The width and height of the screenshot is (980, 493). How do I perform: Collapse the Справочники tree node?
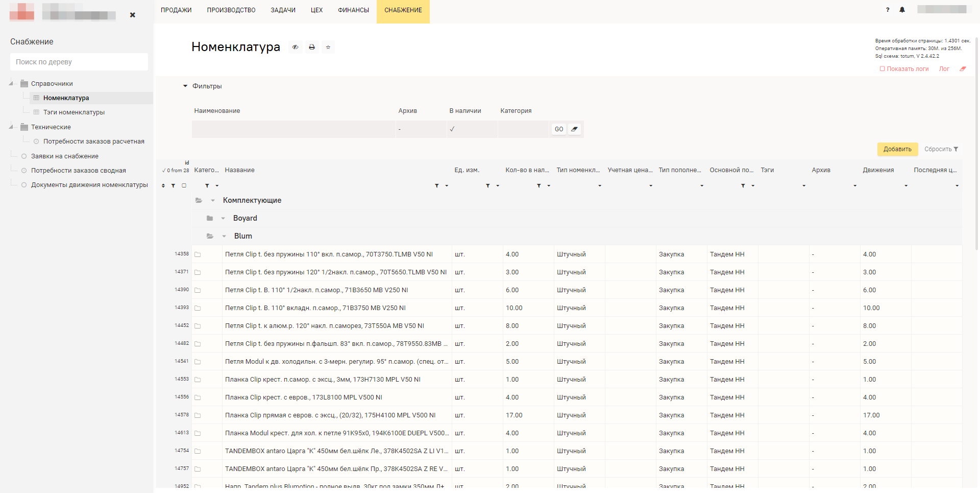[x=11, y=83]
